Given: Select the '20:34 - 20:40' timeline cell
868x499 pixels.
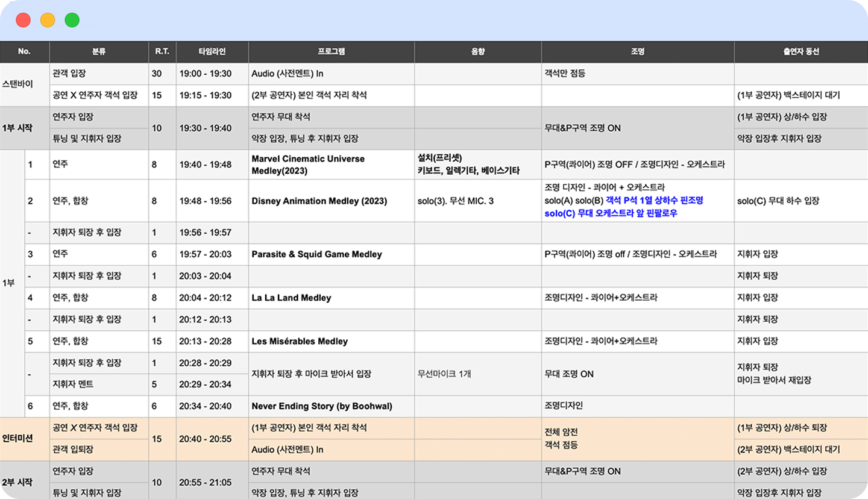Looking at the screenshot, I should [212, 406].
